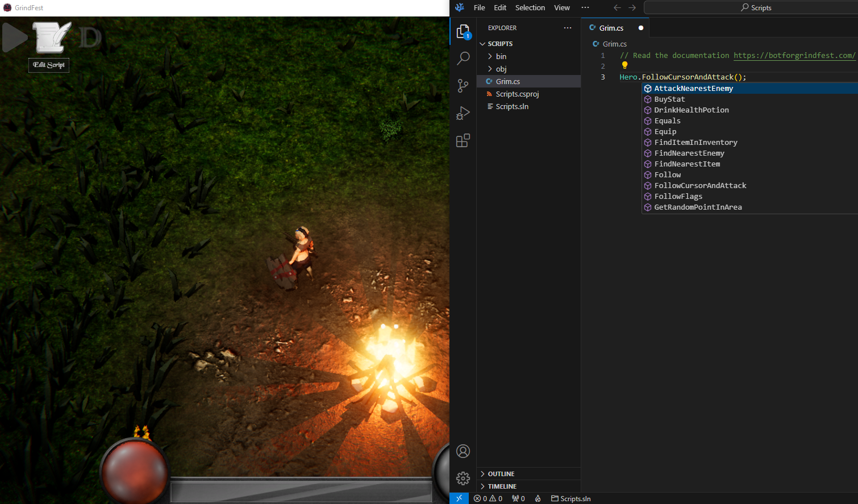The image size is (858, 504).
Task: Open the Explorer view in activity bar
Action: tap(463, 32)
